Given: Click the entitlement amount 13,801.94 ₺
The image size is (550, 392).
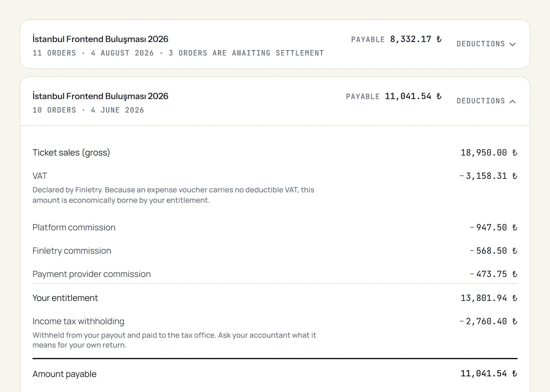Looking at the screenshot, I should click(x=489, y=298).
